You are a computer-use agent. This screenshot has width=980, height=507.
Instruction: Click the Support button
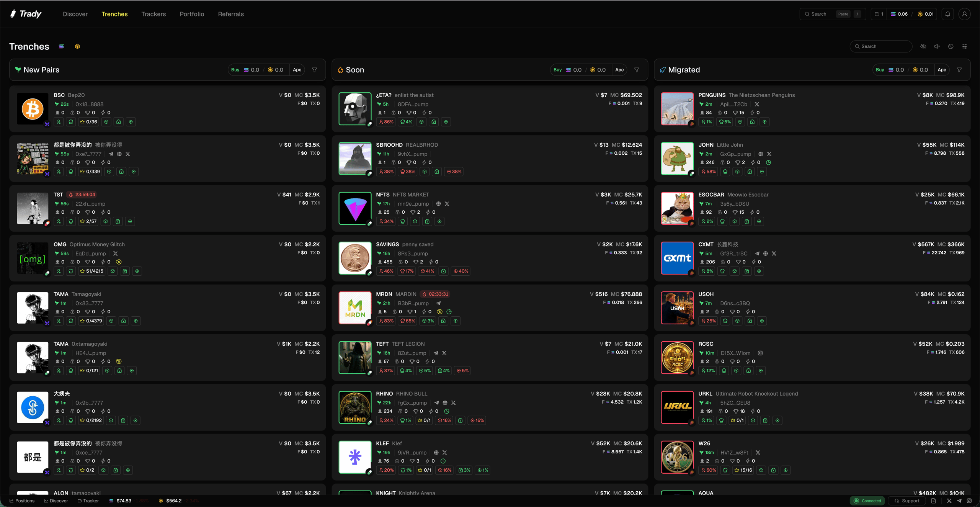tap(907, 501)
